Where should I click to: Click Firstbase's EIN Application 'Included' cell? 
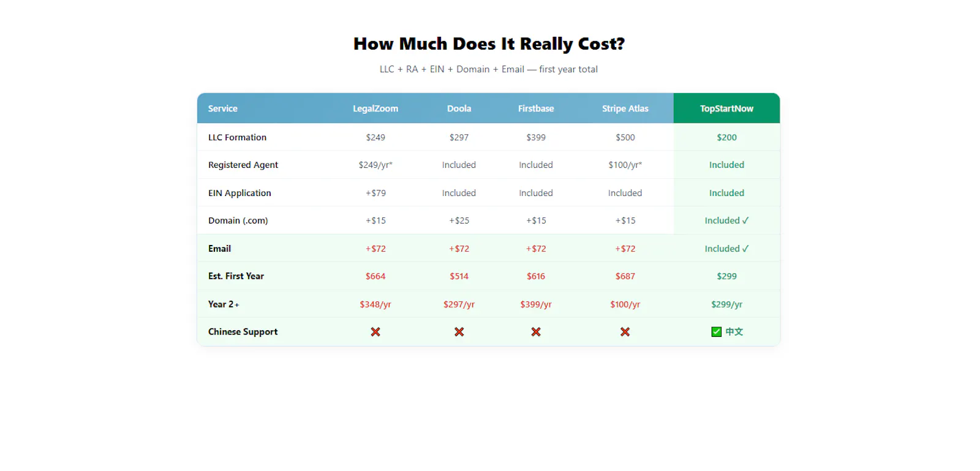point(536,193)
